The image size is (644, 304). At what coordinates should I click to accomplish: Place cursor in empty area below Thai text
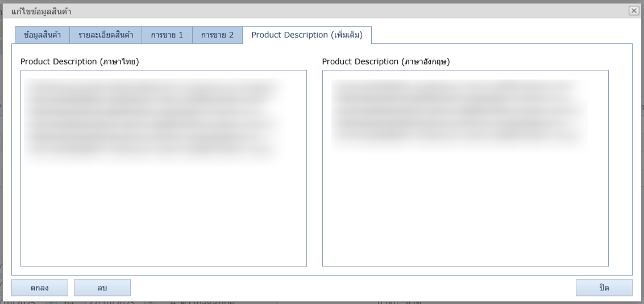[x=163, y=216]
